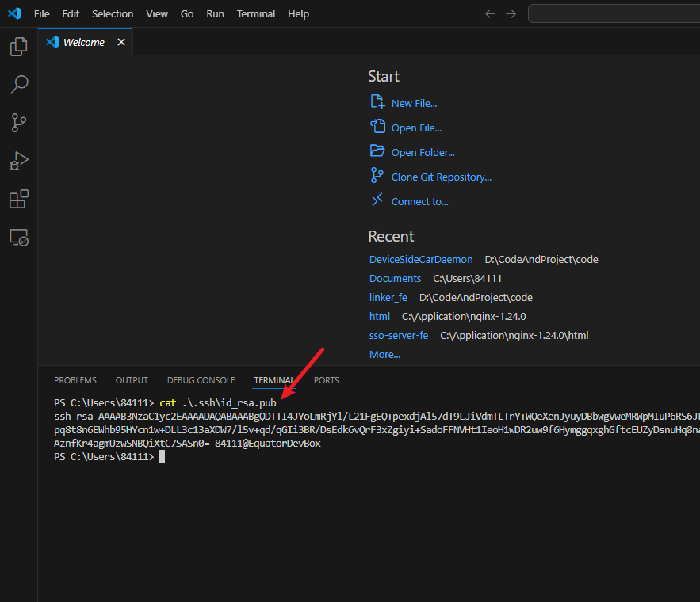Open recent project DeviceSideCarDaemon
700x602 pixels.
[x=421, y=260]
